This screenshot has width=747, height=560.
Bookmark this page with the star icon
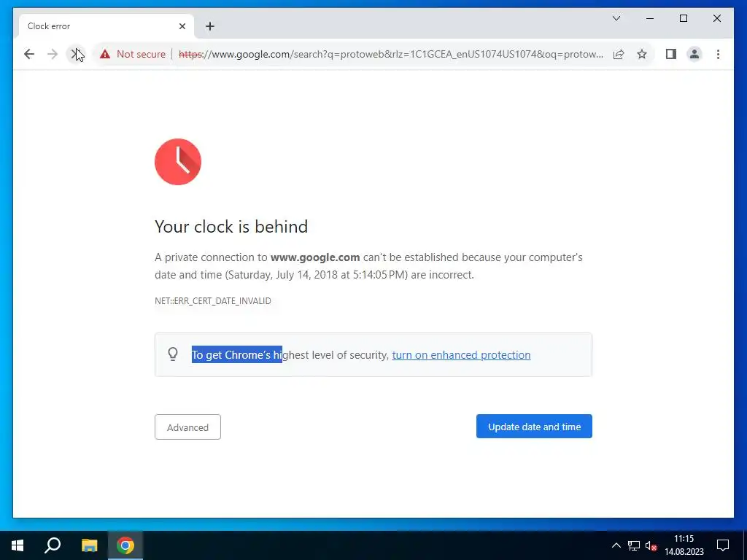pyautogui.click(x=642, y=54)
